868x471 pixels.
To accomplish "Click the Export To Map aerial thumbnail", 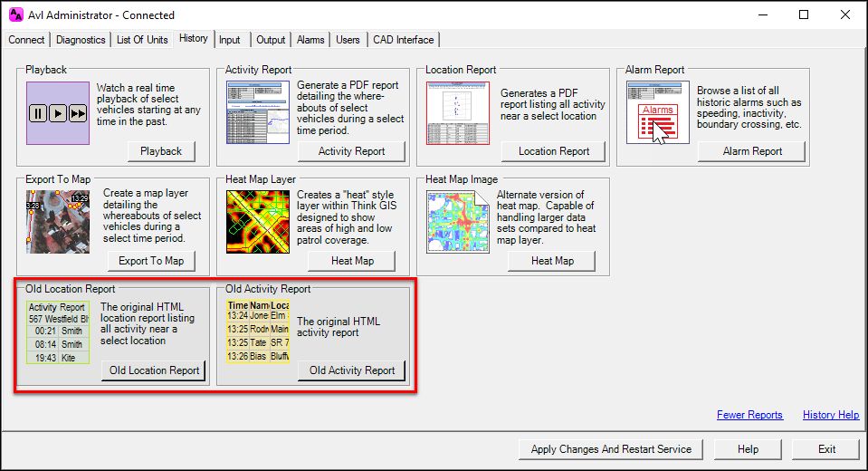I will [x=57, y=222].
